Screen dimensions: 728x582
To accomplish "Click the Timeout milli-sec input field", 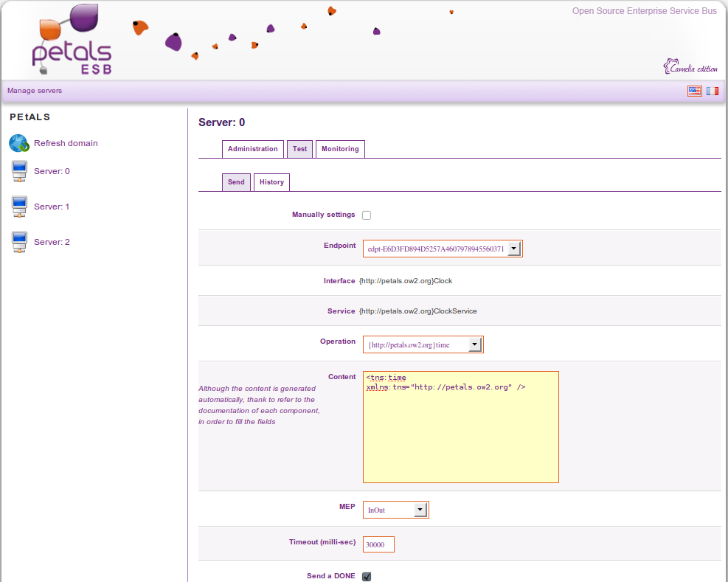I will point(378,544).
